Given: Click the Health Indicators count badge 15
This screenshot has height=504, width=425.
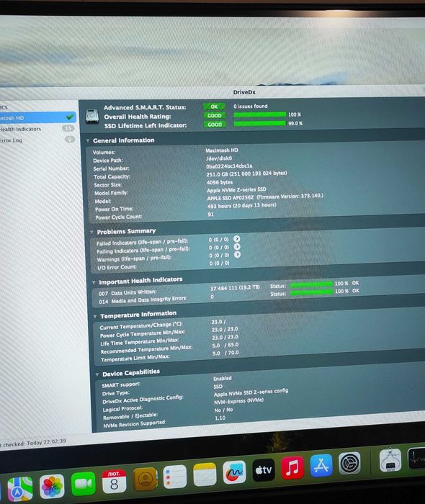Looking at the screenshot, I should [68, 128].
